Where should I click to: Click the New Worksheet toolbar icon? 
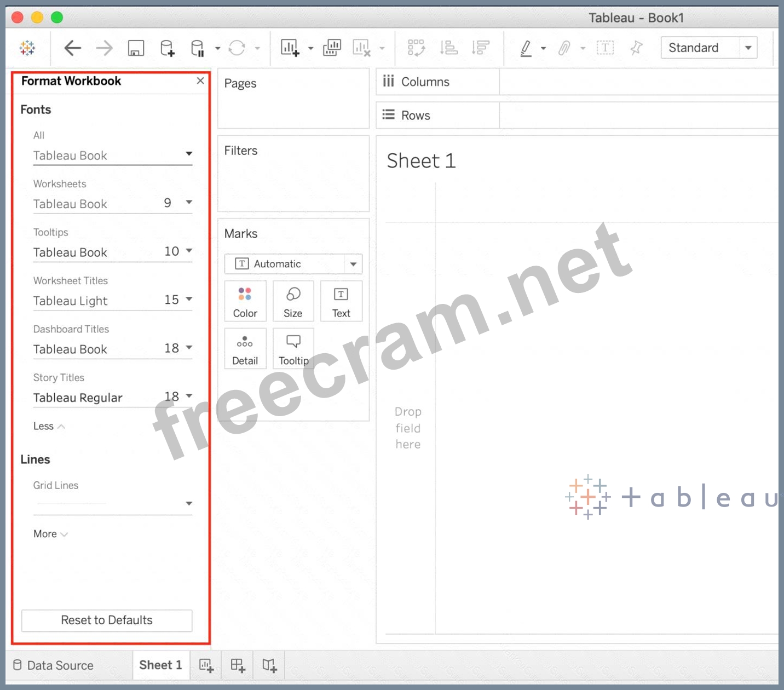click(290, 48)
